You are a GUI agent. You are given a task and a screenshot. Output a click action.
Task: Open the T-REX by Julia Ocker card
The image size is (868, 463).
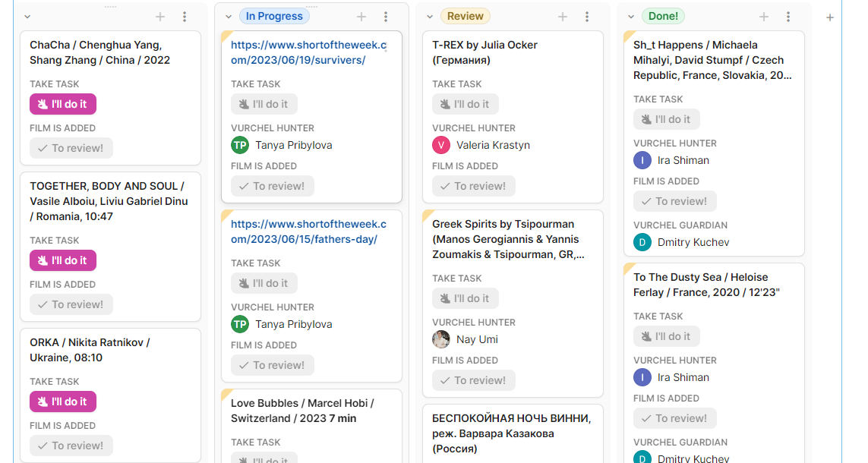pyautogui.click(x=485, y=52)
